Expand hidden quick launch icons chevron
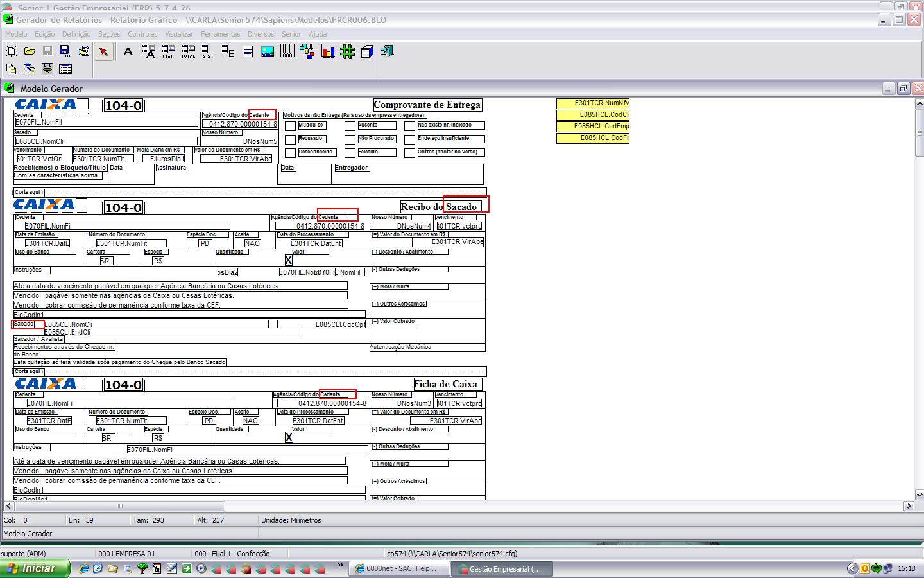Viewport: 924px width, 578px height. tap(340, 566)
